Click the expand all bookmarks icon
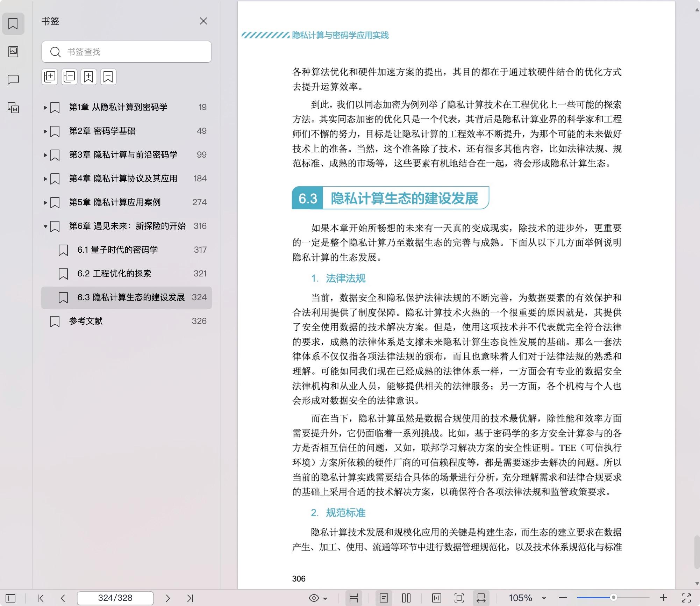 click(50, 77)
